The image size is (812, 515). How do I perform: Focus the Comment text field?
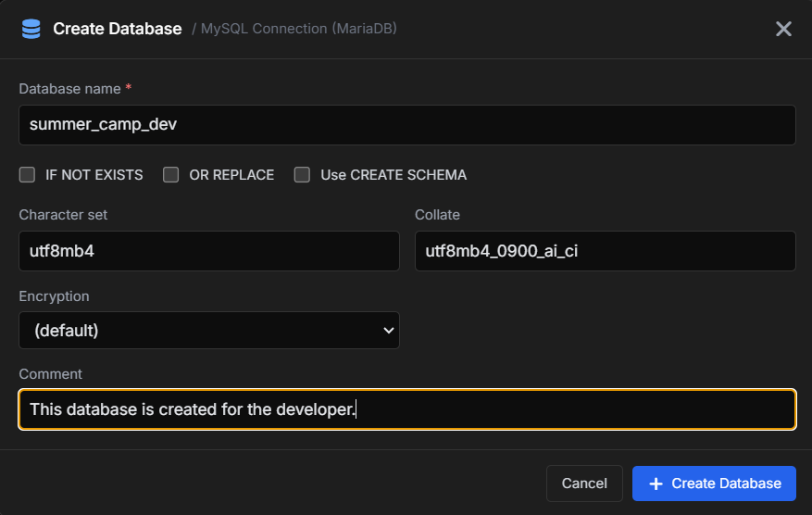tap(407, 409)
